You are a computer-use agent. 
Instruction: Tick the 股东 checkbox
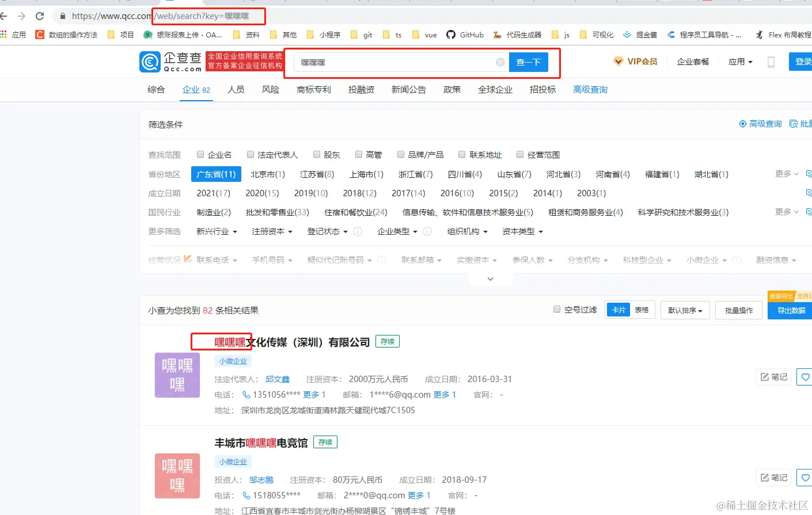317,154
